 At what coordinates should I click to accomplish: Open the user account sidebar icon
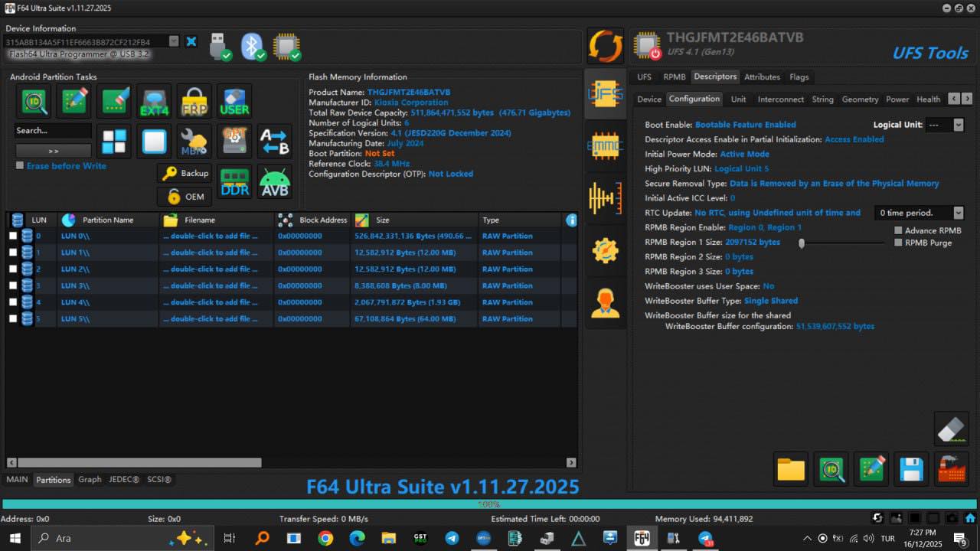605,303
